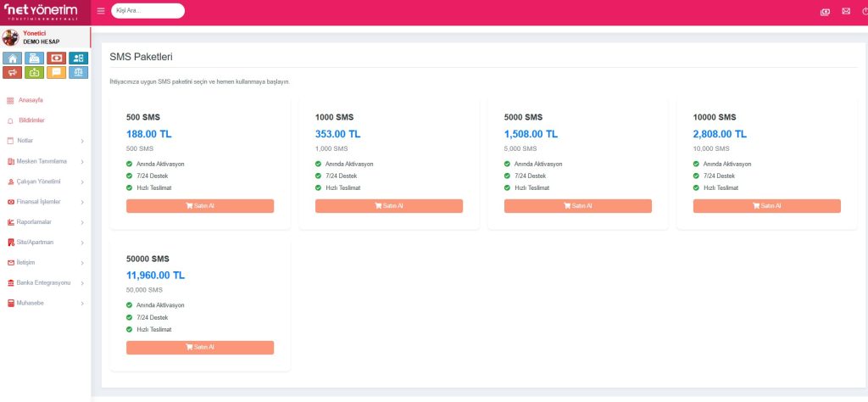This screenshot has height=402, width=868.
Task: Expand the Banka Entegrasyonu submenu
Action: [x=45, y=282]
